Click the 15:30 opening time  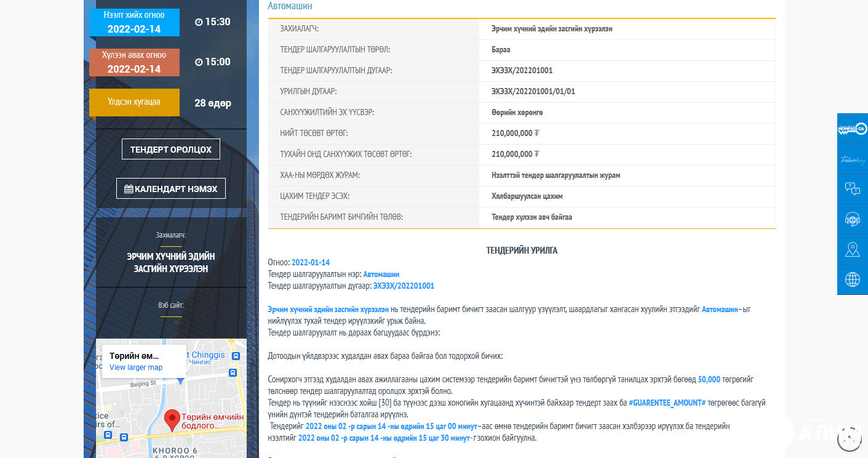tap(213, 22)
